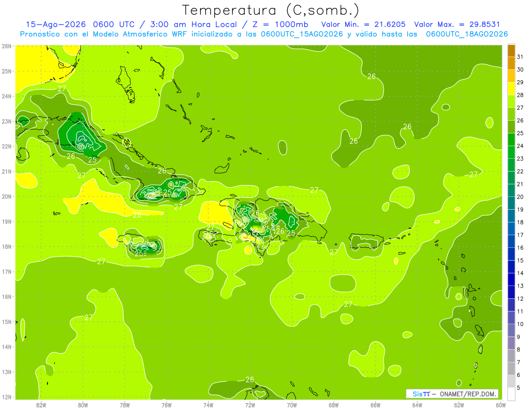Pick the swatch between 29 and 30
The height and width of the screenshot is (411, 532).
(x=511, y=76)
